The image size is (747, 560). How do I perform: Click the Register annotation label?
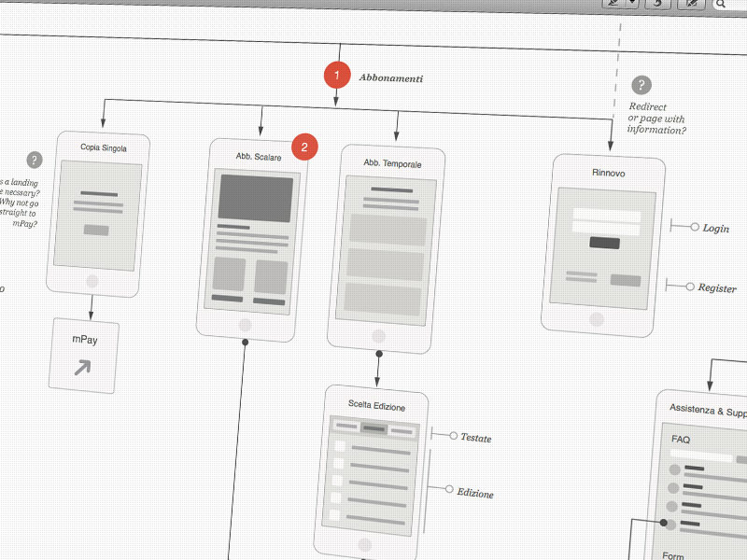pos(717,288)
